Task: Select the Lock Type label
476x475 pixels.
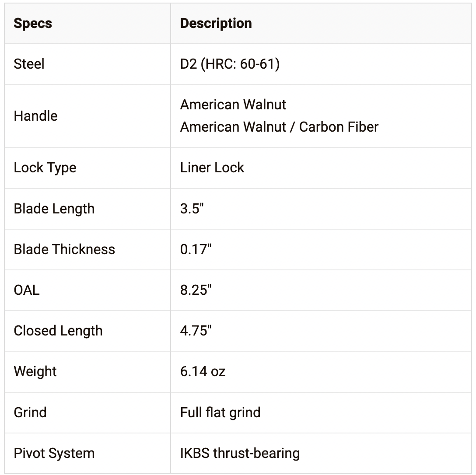Action: 45,168
